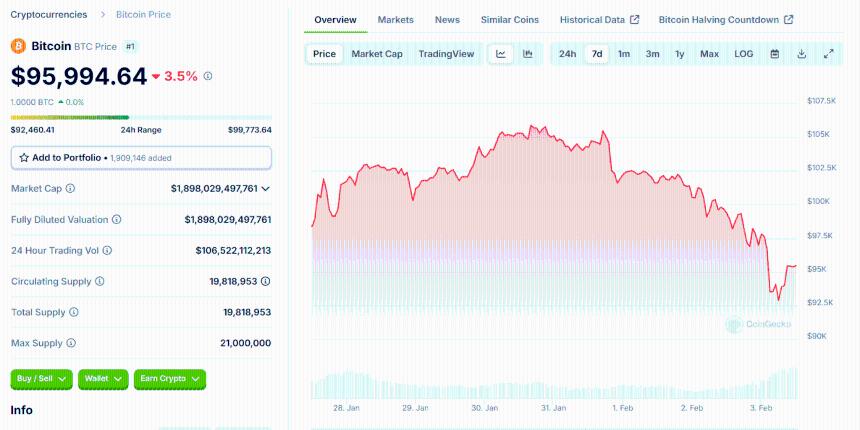
Task: Click the 21,000,000 max supply value
Action: (245, 343)
